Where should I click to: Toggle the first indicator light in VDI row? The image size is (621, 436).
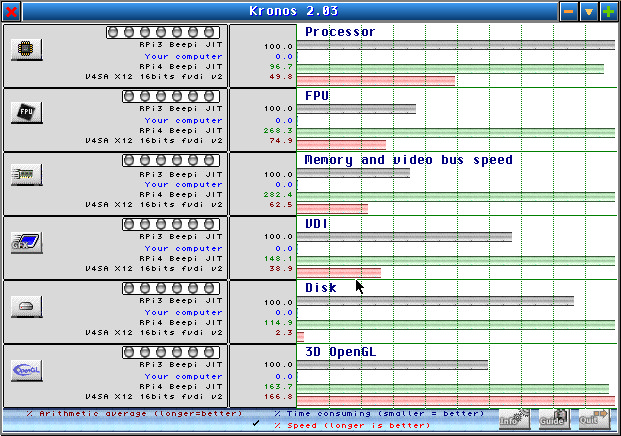[129, 224]
